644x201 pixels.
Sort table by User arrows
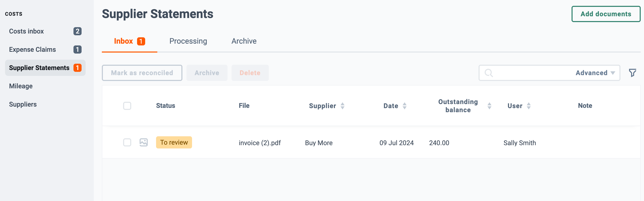(x=529, y=106)
